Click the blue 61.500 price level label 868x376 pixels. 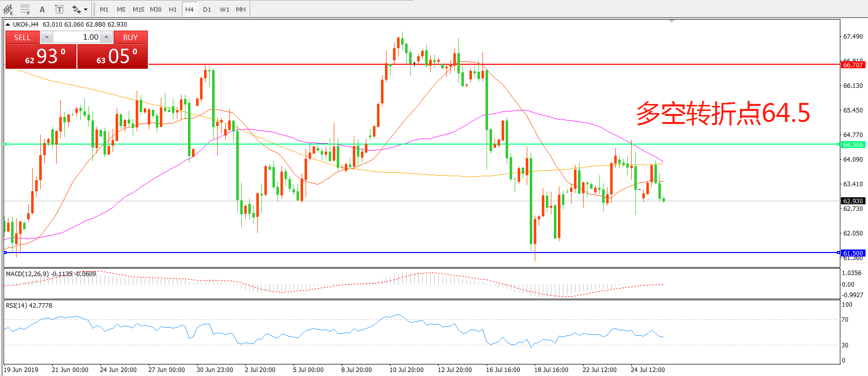point(852,253)
